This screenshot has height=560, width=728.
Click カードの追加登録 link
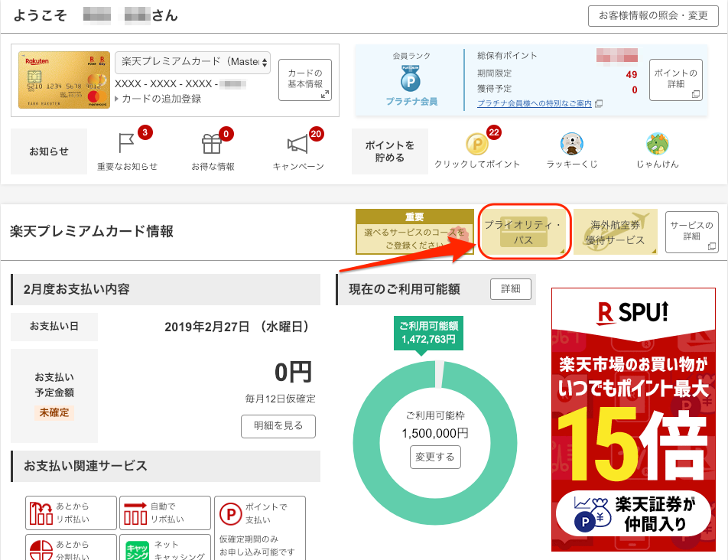click(x=161, y=99)
